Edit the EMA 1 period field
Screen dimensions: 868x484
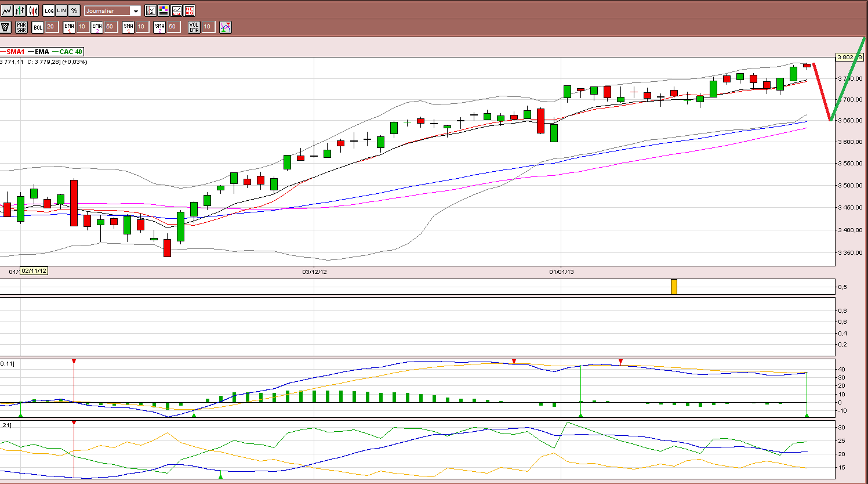click(x=83, y=27)
